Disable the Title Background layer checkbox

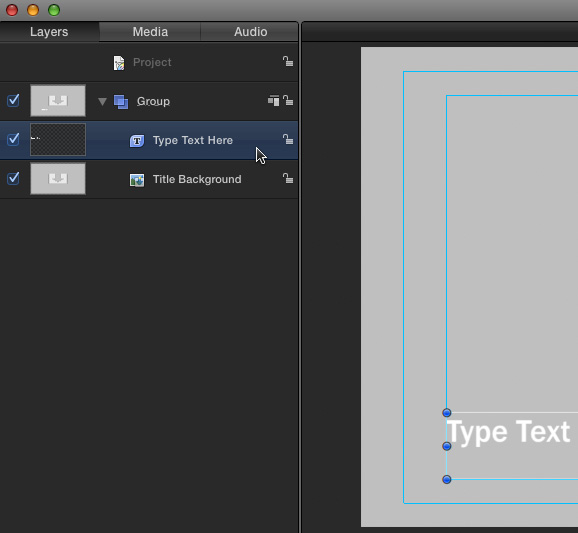point(13,178)
